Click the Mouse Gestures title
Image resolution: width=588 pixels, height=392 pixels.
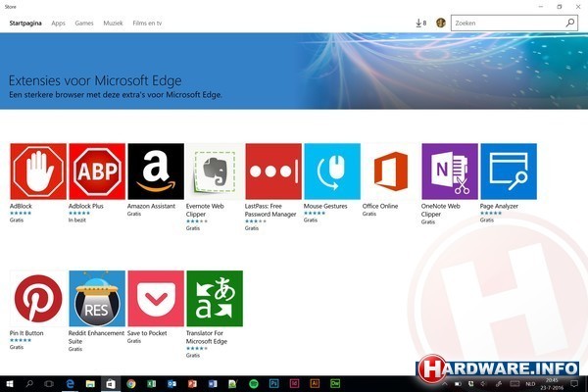[x=325, y=206]
